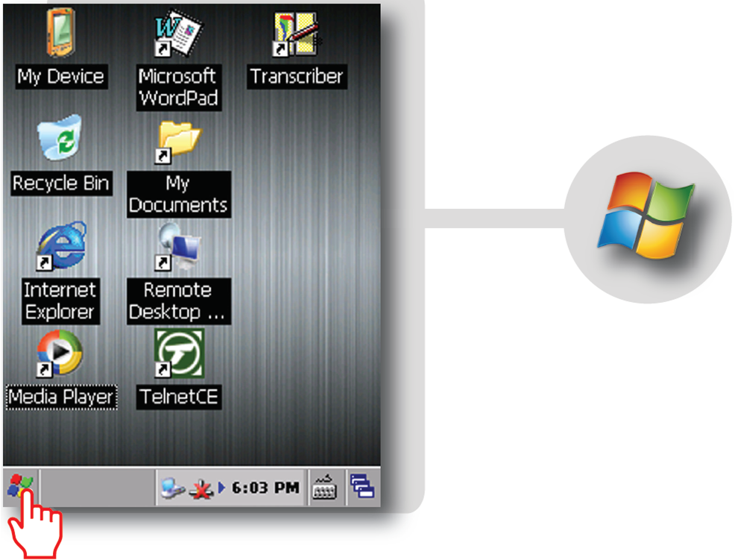
Task: Click the disconnected red X tray icon
Action: pyautogui.click(x=201, y=488)
